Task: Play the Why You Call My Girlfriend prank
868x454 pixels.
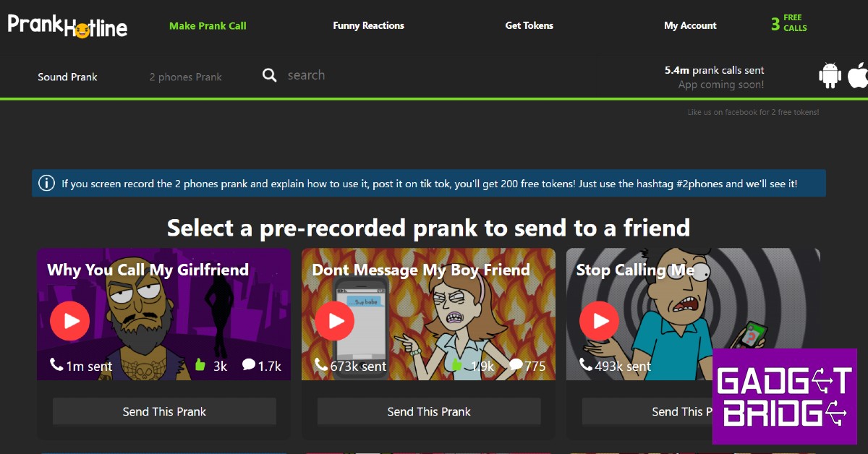Action: tap(70, 320)
